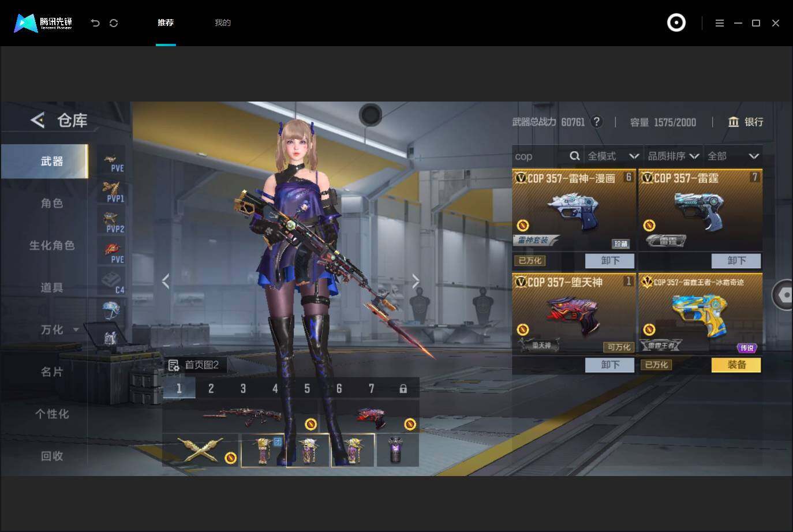Open the COP 357-雷神-漫画 weapon card
The height and width of the screenshot is (532, 793).
point(574,210)
